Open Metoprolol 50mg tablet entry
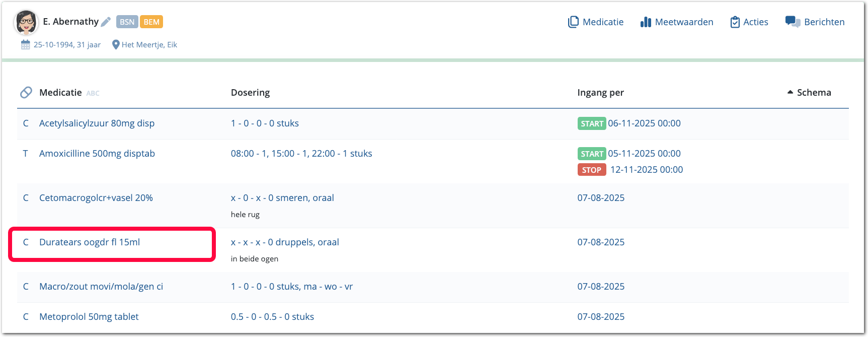Screen dimensions: 868x337 89,317
